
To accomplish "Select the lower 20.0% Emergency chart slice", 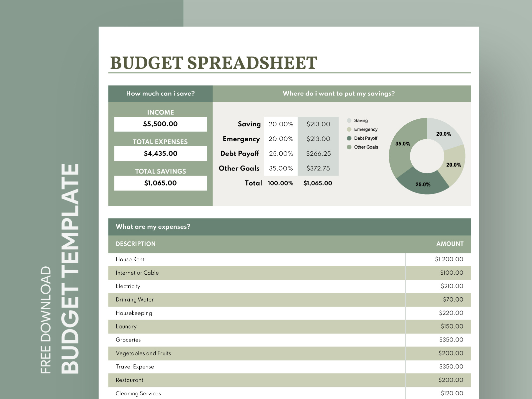I will [x=453, y=165].
